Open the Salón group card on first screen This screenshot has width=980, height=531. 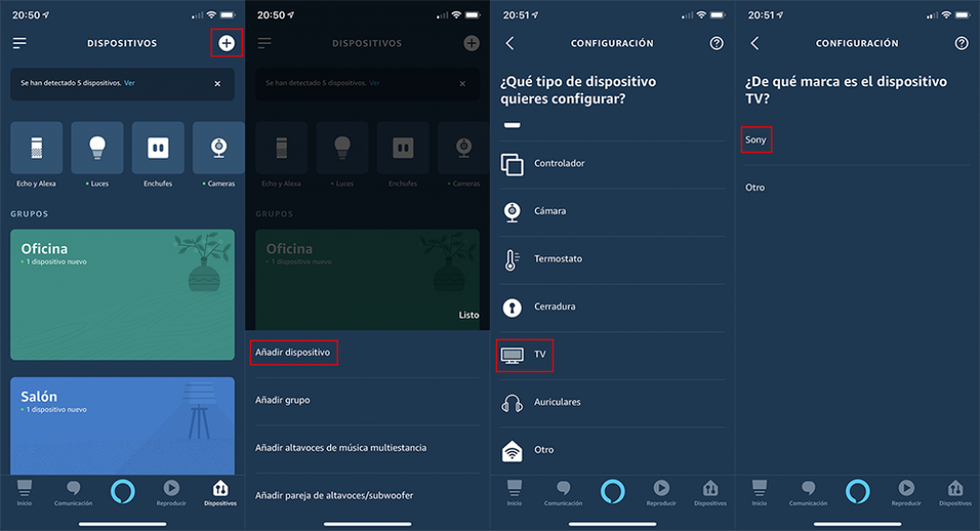[x=122, y=426]
